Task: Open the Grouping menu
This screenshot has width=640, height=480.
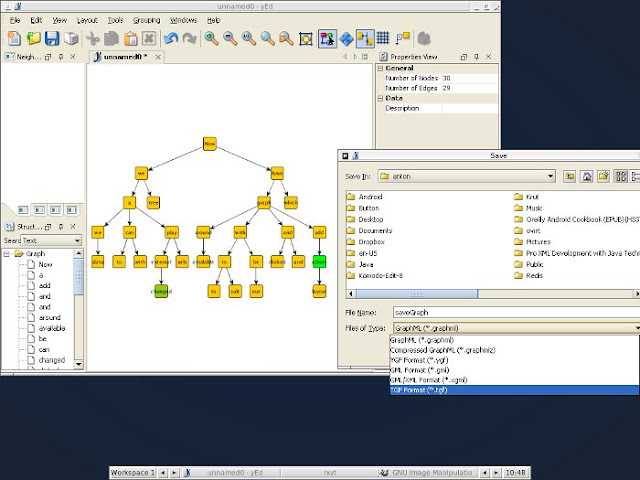Action: point(147,20)
